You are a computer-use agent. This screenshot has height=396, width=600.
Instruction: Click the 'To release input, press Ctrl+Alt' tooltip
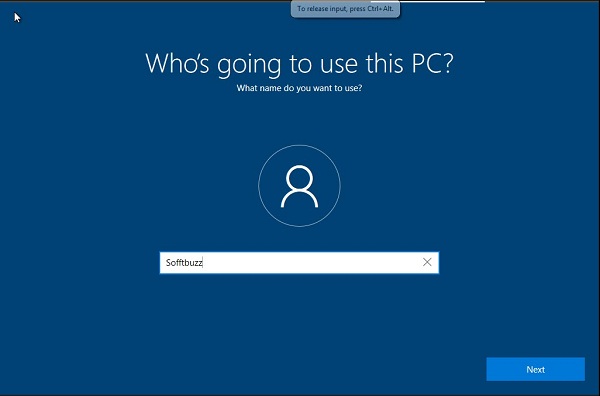[x=345, y=8]
